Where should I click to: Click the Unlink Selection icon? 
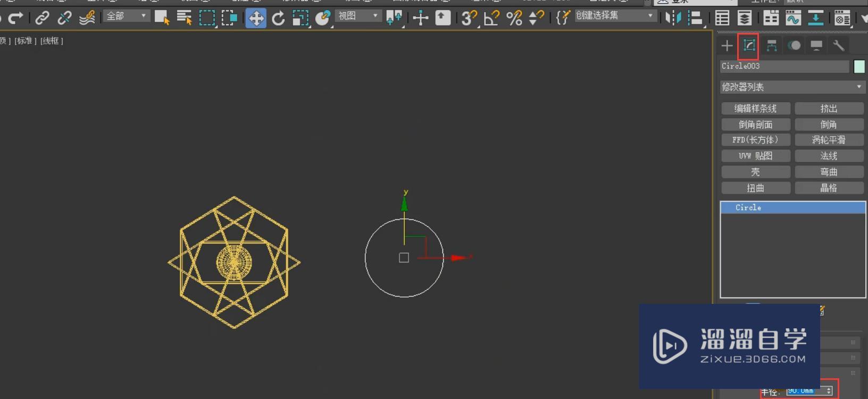tap(64, 18)
